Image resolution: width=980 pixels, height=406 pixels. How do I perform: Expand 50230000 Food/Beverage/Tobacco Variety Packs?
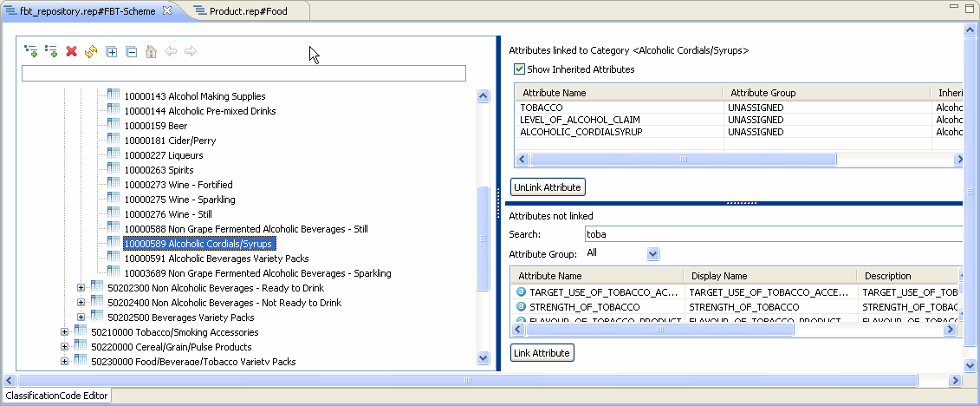[64, 362]
